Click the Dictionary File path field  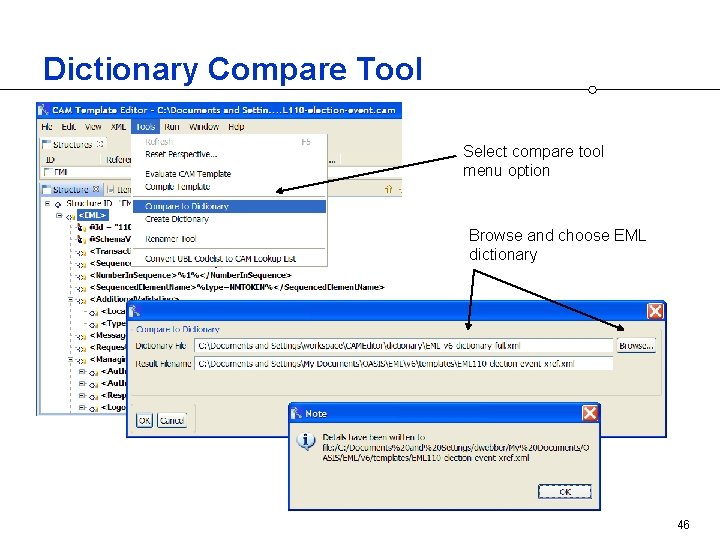coord(404,345)
